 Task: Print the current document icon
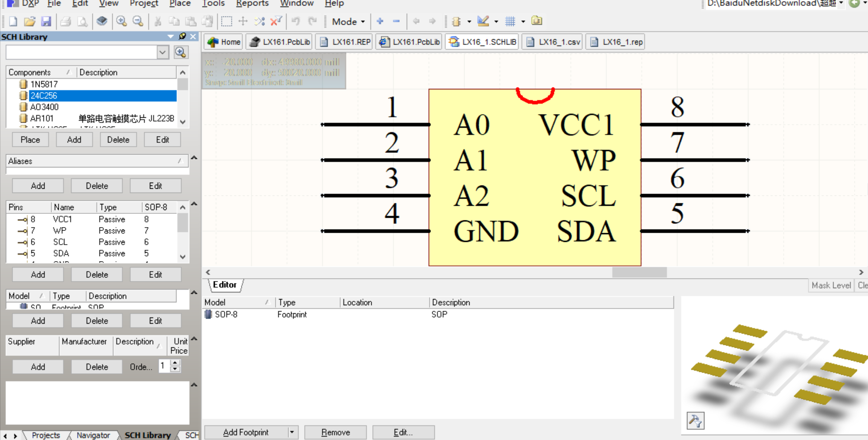tap(66, 21)
